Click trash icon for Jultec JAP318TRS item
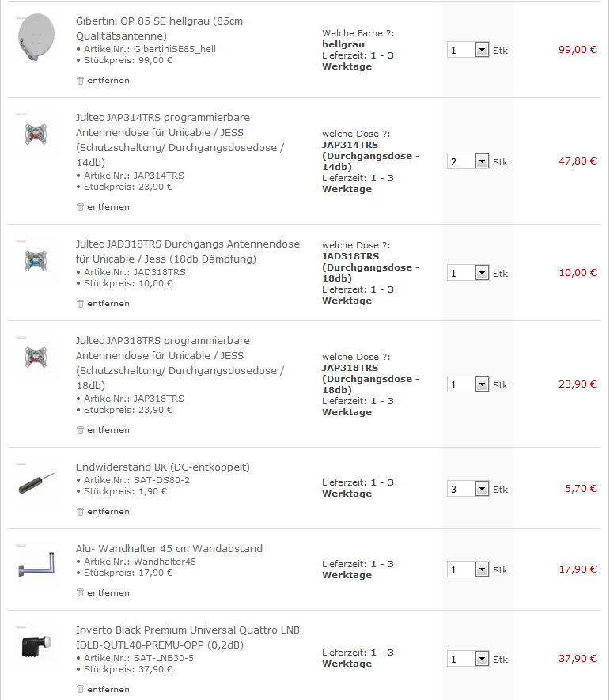Viewport: 610px width, 700px height. click(x=80, y=429)
